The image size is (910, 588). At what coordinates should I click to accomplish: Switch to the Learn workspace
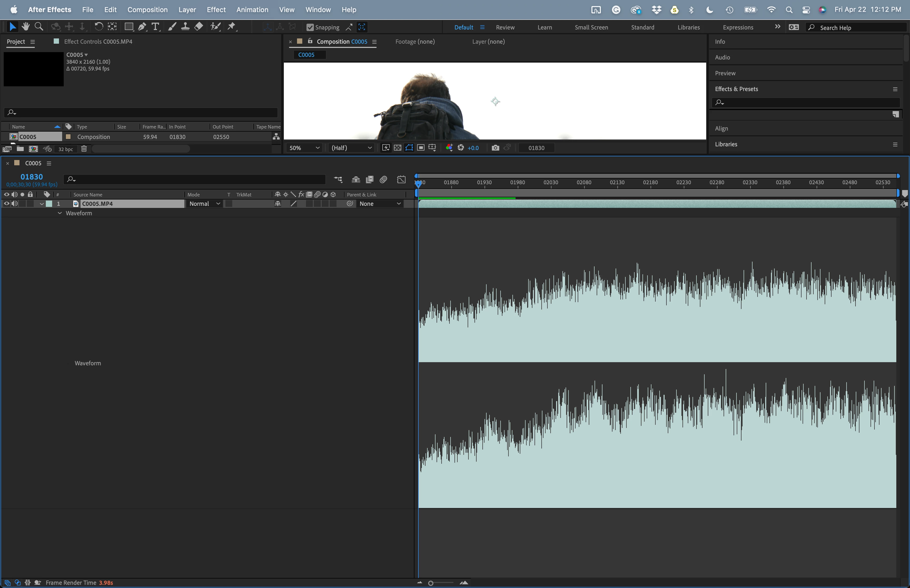[545, 27]
